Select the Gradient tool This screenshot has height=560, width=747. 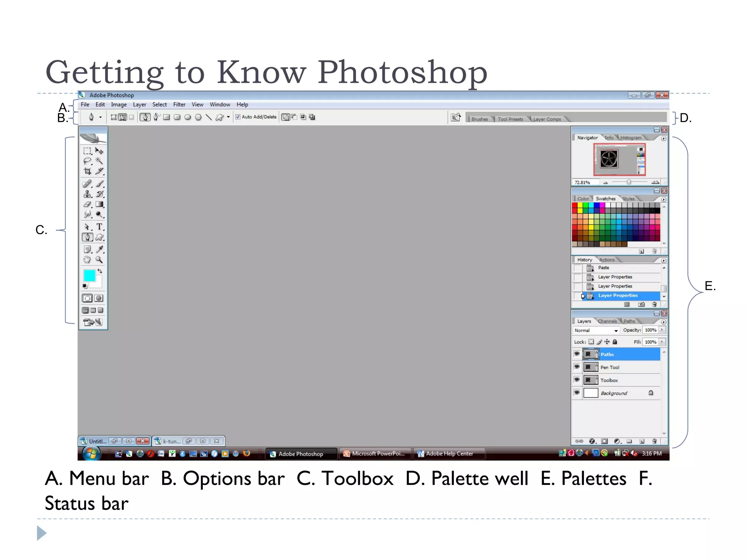pos(99,204)
